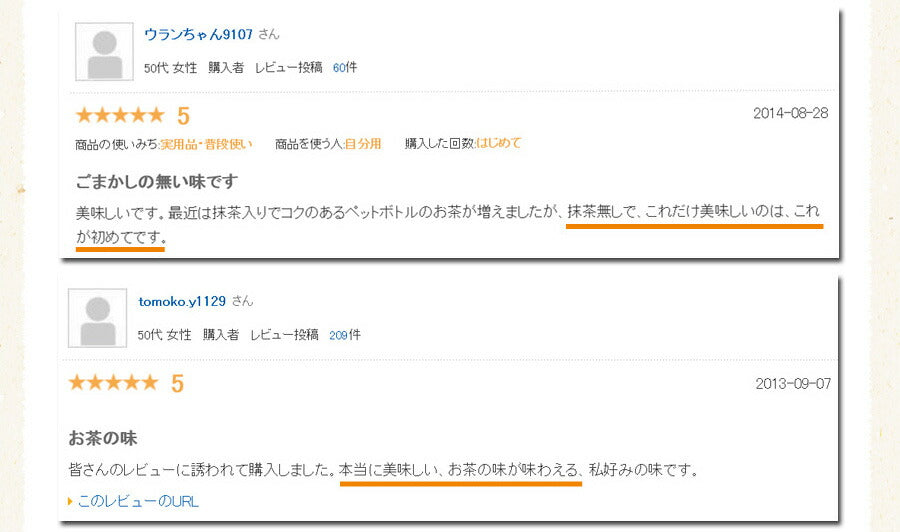View ウランちゃん9107's 60 posted reviews
The width and height of the screenshot is (900, 532).
click(338, 68)
